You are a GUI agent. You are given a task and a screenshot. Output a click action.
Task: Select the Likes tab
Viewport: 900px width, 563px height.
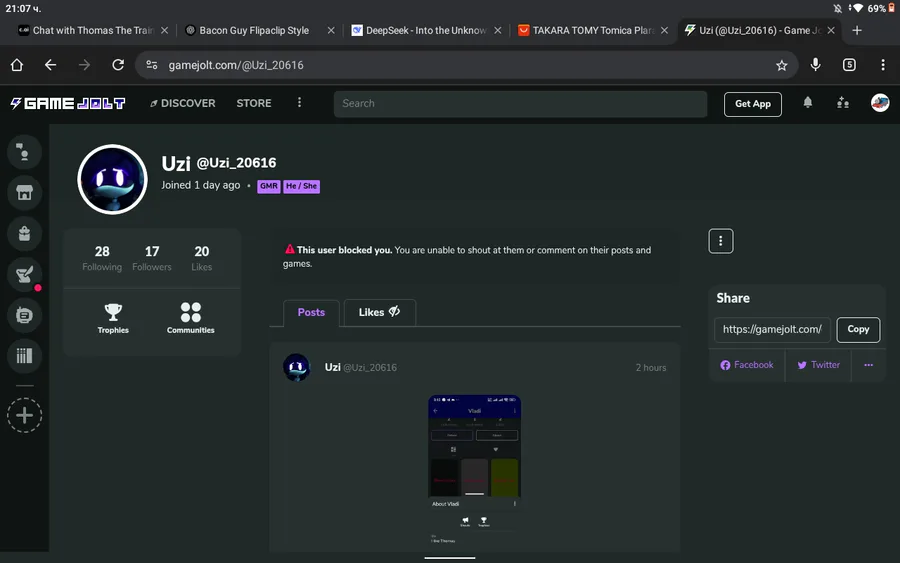click(x=379, y=313)
